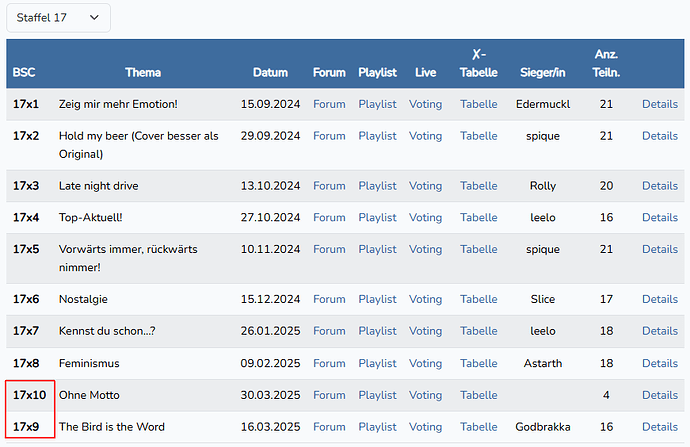This screenshot has height=447, width=690.
Task: Open Forum link for Nostalgie
Action: pos(329,300)
